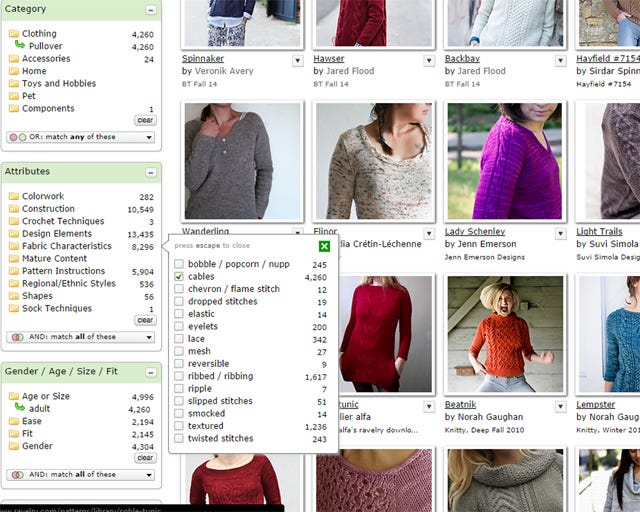Viewport: 640px width, 512px height.
Task: Check twisted stitches checkbox
Action: (x=179, y=438)
